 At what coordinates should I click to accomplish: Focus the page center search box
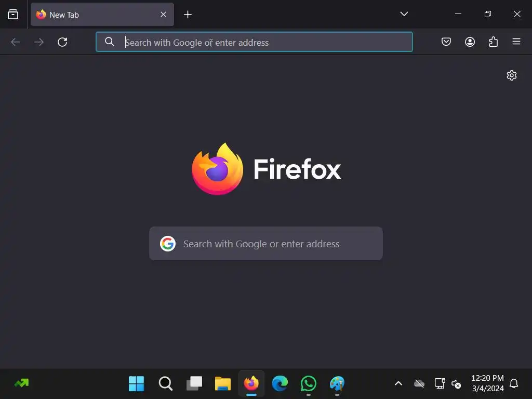(265, 244)
